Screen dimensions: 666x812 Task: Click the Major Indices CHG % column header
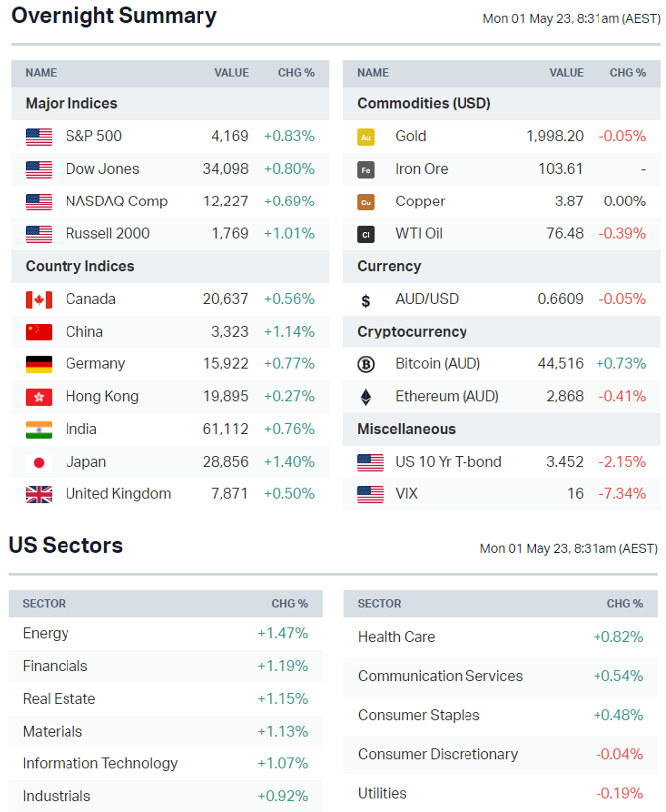coord(296,73)
